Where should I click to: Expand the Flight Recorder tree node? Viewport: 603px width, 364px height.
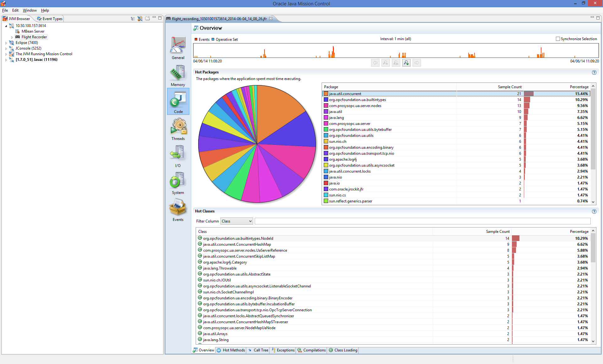click(12, 37)
